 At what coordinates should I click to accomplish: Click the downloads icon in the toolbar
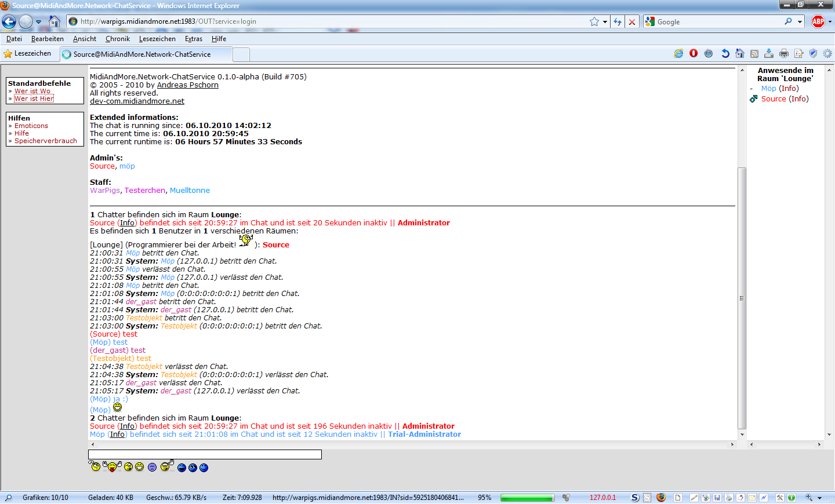[x=769, y=53]
